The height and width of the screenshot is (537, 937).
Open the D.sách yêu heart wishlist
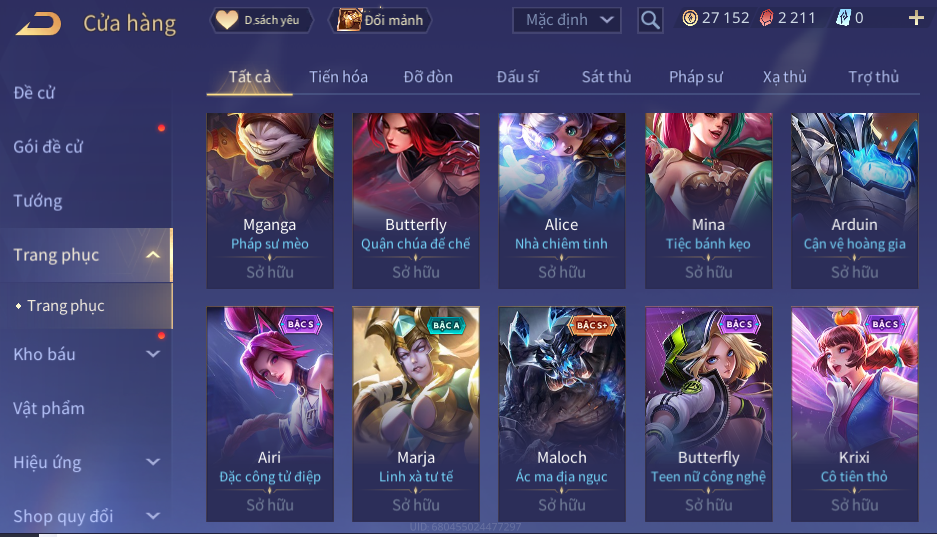click(x=261, y=20)
